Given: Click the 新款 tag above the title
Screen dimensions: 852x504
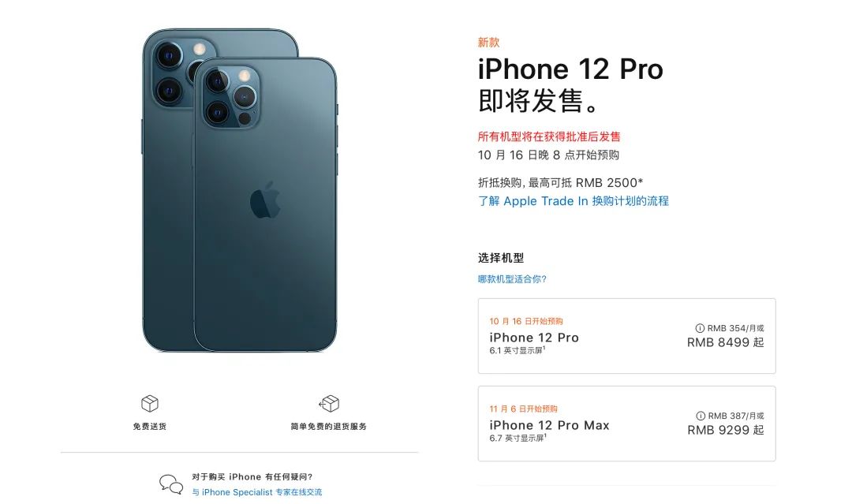Looking at the screenshot, I should 488,43.
